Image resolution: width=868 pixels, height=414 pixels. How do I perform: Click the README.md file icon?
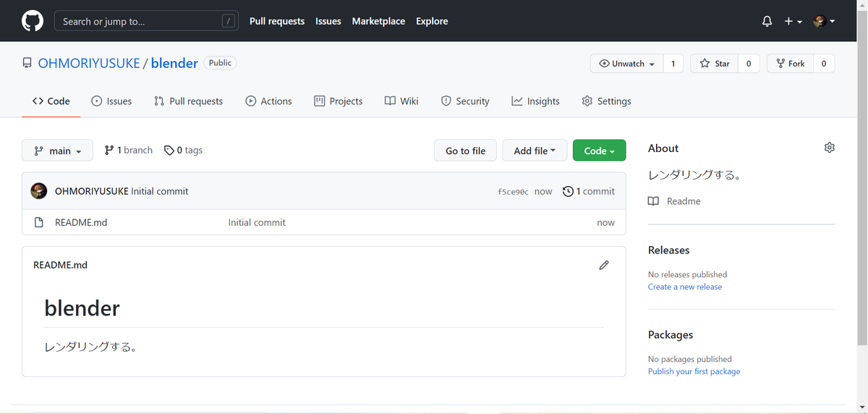click(x=39, y=222)
